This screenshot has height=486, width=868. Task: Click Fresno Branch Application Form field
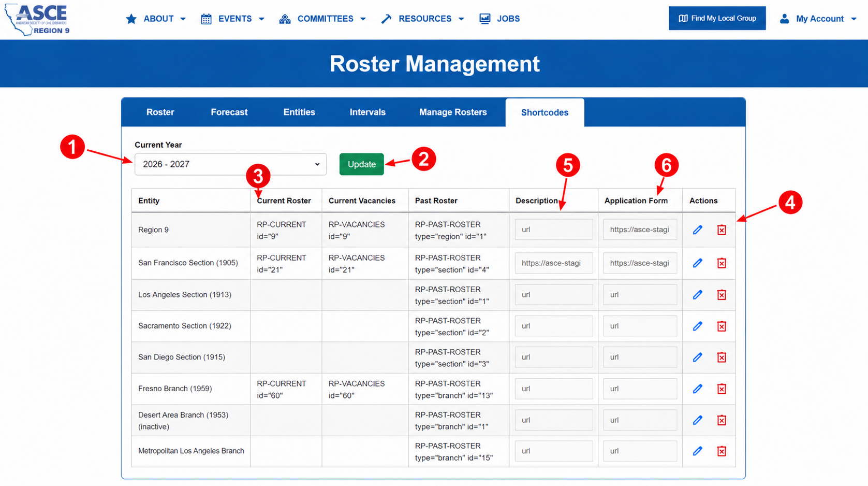coord(640,389)
